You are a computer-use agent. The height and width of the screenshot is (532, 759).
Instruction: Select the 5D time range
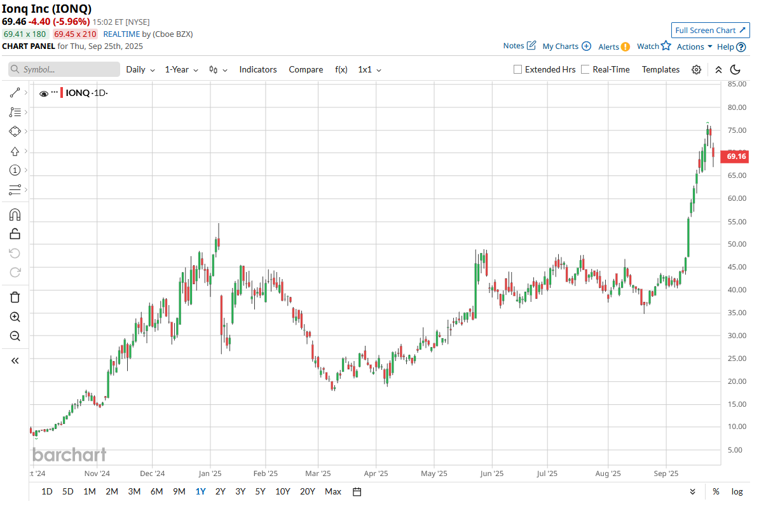[68, 492]
